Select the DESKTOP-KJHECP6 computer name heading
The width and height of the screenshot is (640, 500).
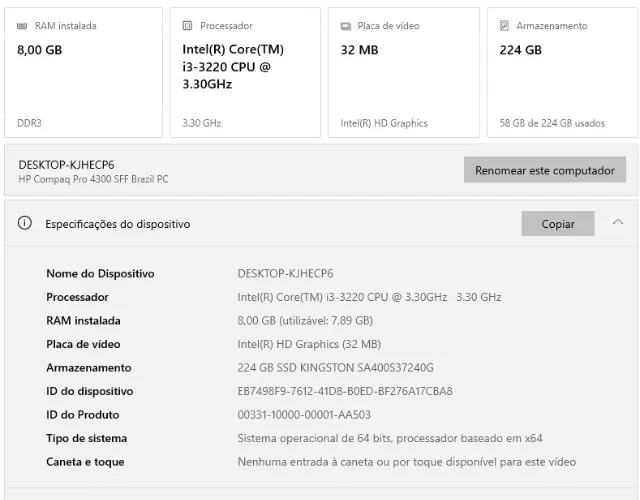[66, 165]
